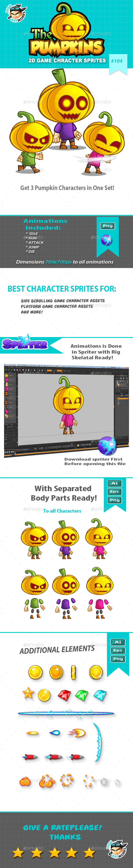The width and height of the screenshot is (133, 868).
Task: Select 'Download spriter First' notice text
Action: click(x=93, y=459)
